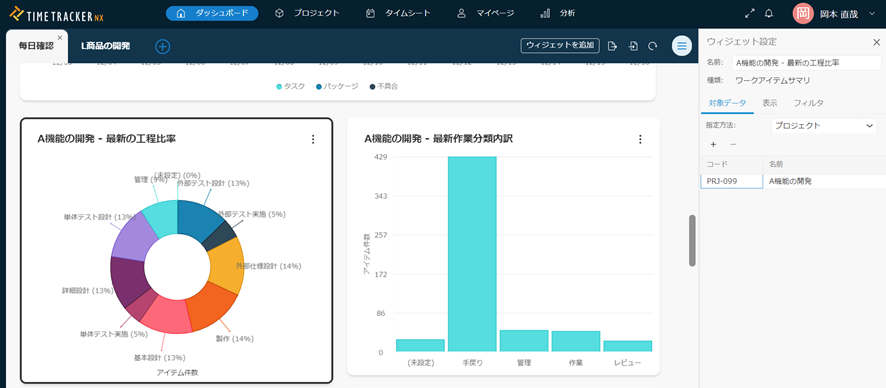
Task: Click the 作業 bar in the chart
Action: pos(576,341)
